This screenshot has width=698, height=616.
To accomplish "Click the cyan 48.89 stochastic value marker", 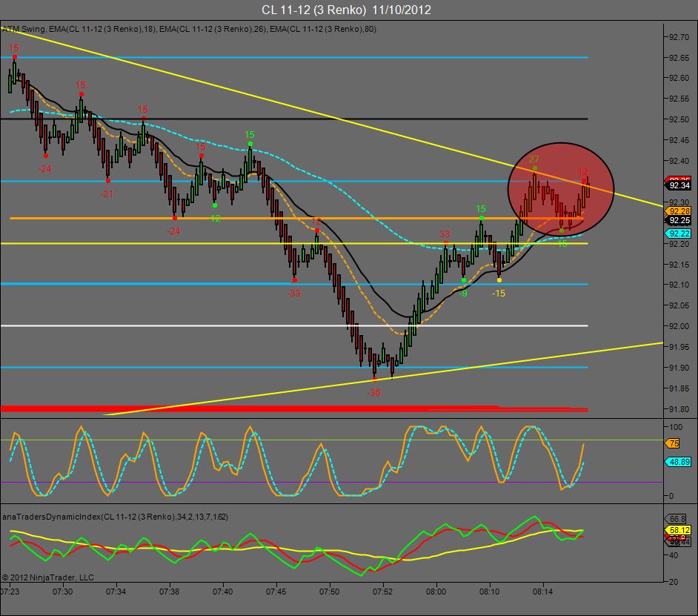I will tap(679, 462).
